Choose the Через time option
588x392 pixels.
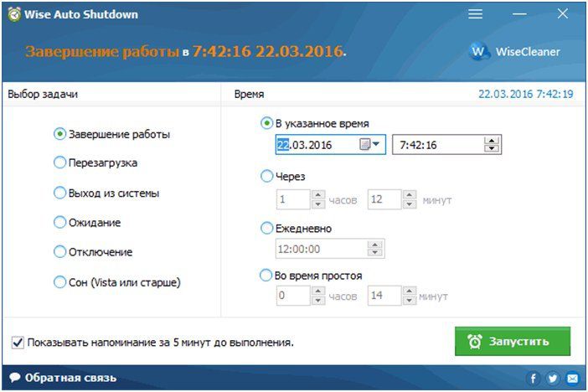pyautogui.click(x=283, y=176)
